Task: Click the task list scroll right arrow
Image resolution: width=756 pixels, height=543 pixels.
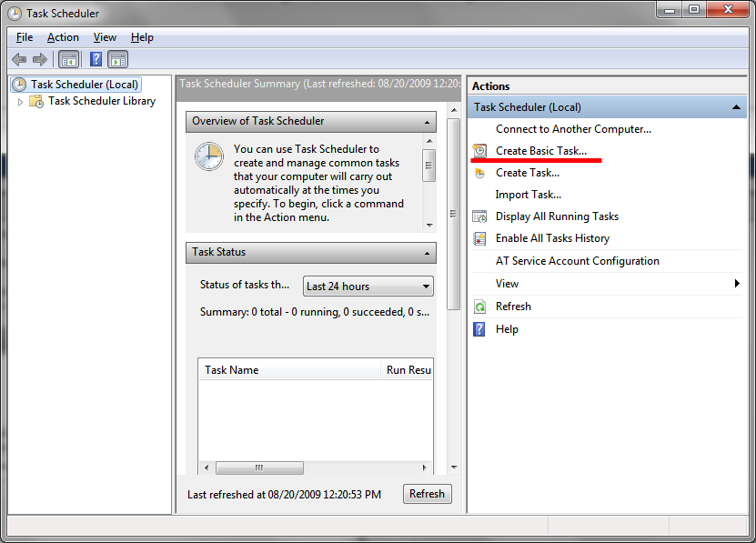Action: coord(424,468)
